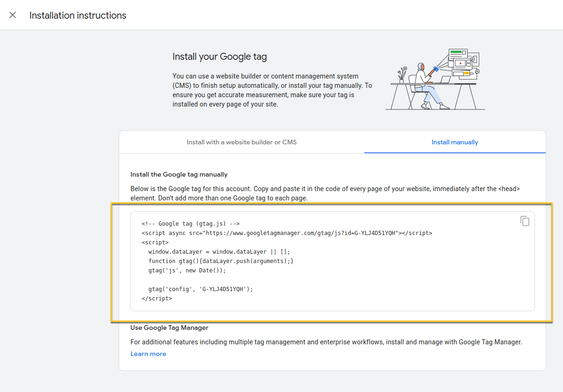Click the Use Google Tag Manager heading
Image resolution: width=563 pixels, height=392 pixels.
click(x=169, y=328)
